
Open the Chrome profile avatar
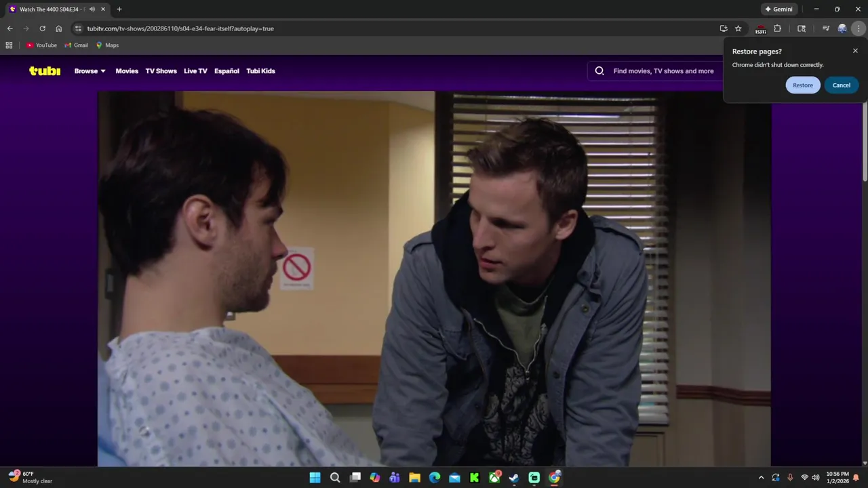pos(842,28)
